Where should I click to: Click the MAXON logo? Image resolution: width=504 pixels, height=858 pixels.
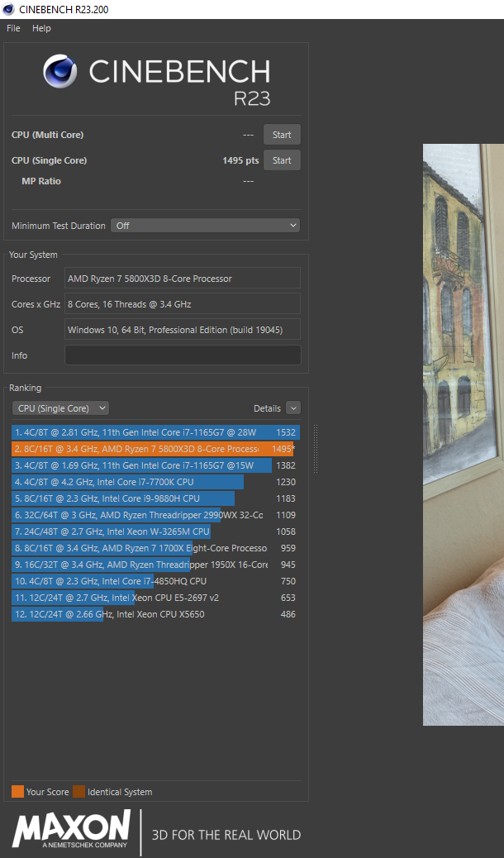[x=72, y=830]
